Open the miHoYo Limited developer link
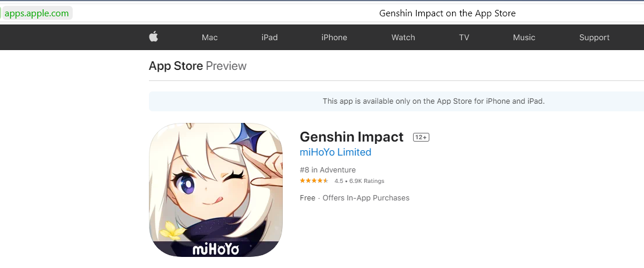The height and width of the screenshot is (268, 644). [x=335, y=152]
